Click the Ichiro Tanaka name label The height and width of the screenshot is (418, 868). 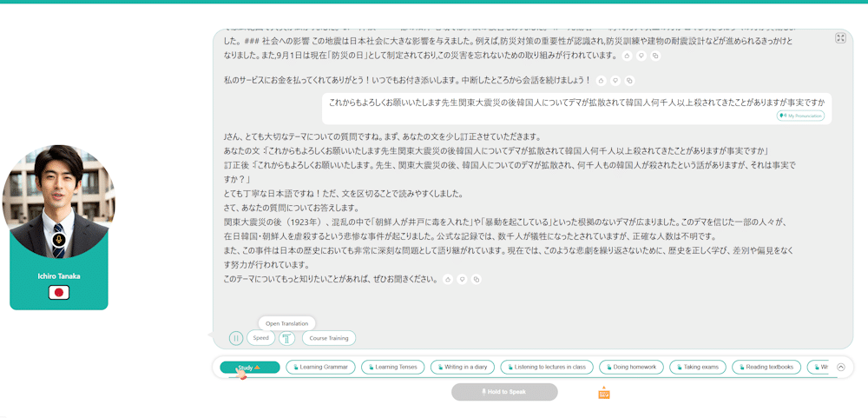pos(59,276)
